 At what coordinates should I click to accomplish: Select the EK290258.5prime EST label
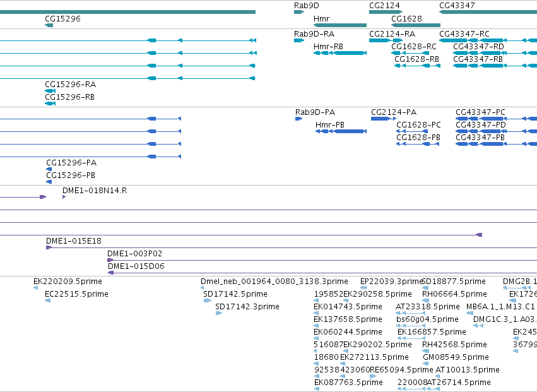coord(377,294)
